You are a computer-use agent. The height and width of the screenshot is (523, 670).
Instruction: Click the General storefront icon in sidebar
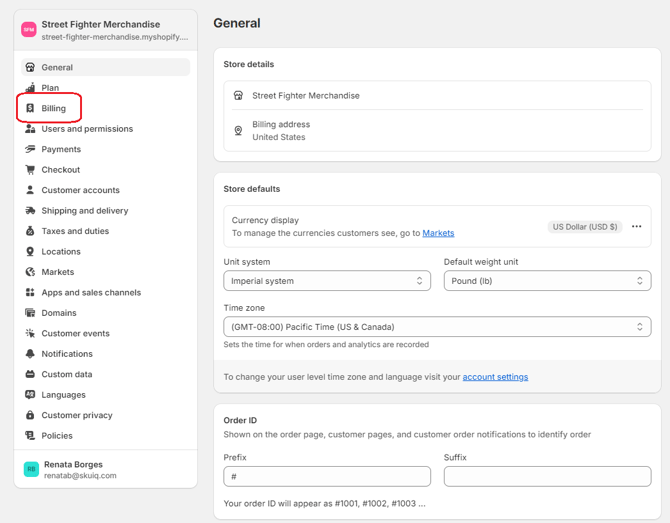(30, 67)
